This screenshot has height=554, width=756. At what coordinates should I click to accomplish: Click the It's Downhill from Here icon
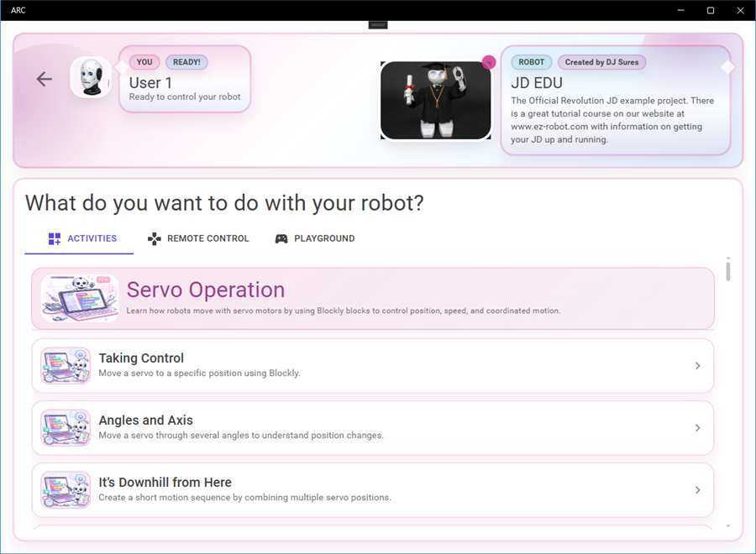click(x=66, y=490)
